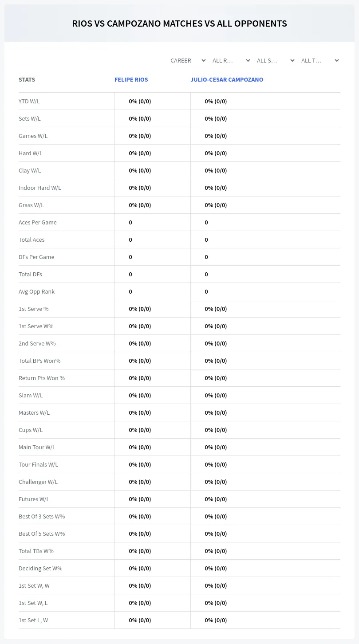The image size is (359, 644).
Task: Select the Best Of 5 Sets W% label
Action: (x=42, y=534)
